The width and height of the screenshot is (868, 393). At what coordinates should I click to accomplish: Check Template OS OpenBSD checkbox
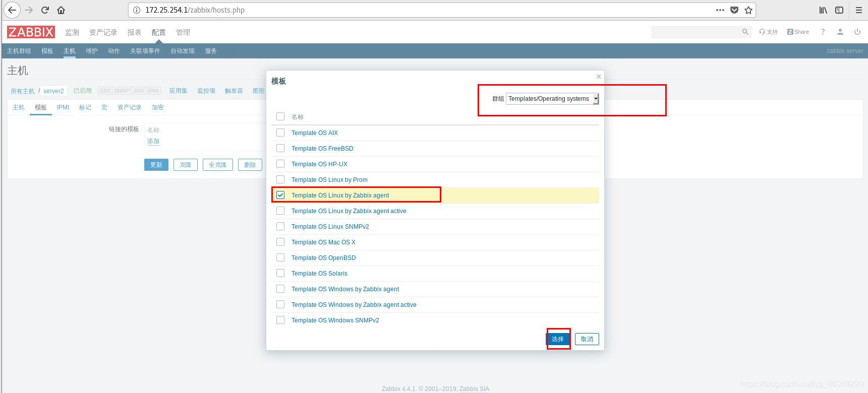(280, 257)
